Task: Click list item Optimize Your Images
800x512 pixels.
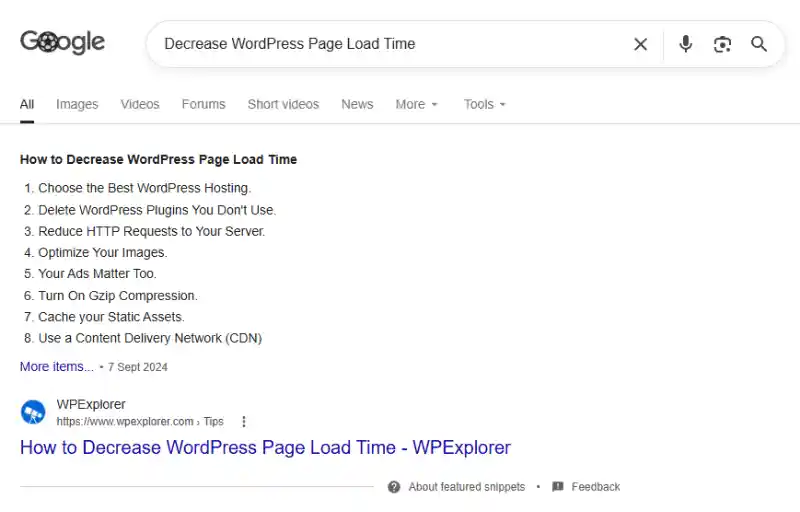Action: [103, 252]
